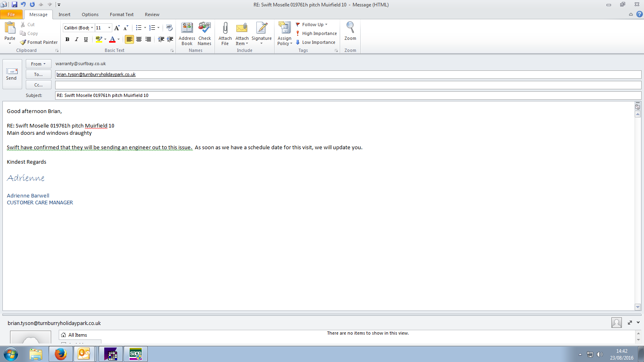Send the email with the Send button
The image size is (644, 362).
(12, 74)
